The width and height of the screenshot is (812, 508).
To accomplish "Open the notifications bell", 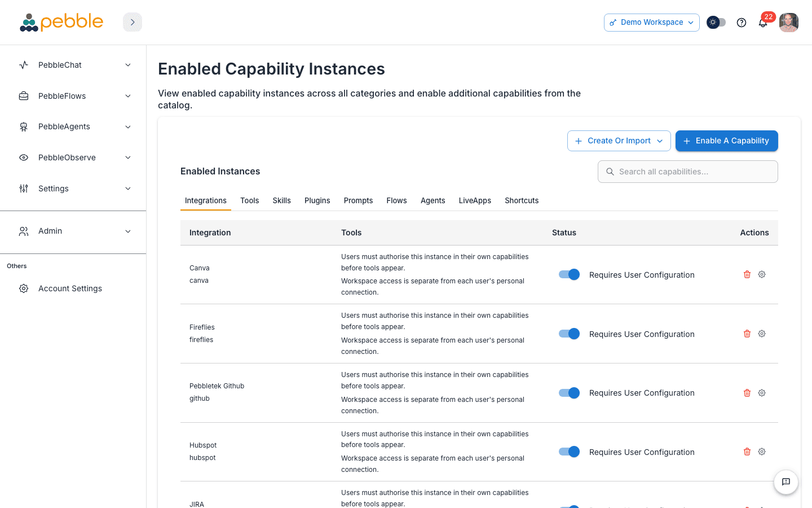I will point(763,23).
